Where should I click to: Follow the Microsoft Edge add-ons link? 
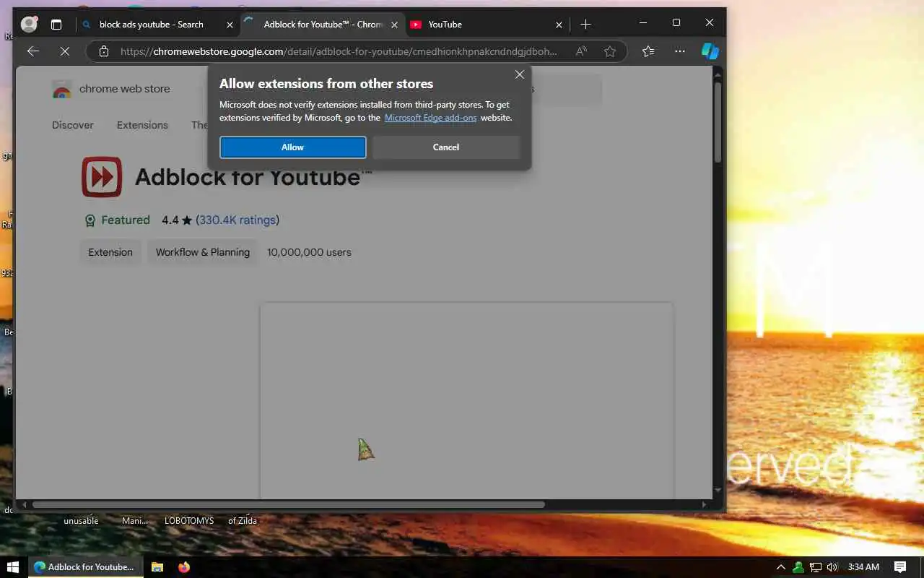click(430, 118)
